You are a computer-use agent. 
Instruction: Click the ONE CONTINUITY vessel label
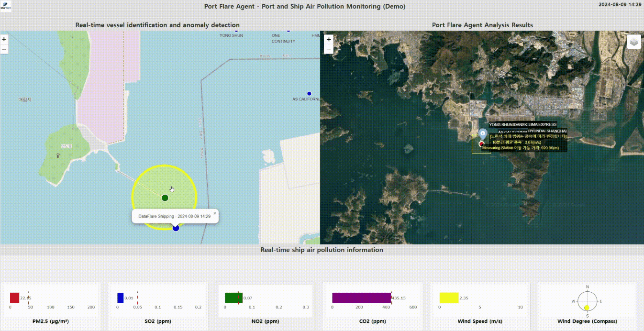coord(283,38)
